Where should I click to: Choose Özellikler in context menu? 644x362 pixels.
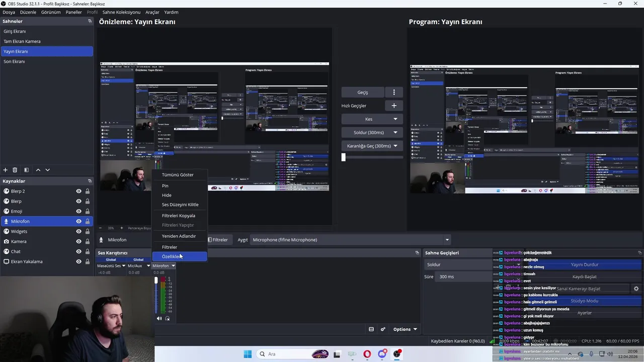tap(180, 256)
